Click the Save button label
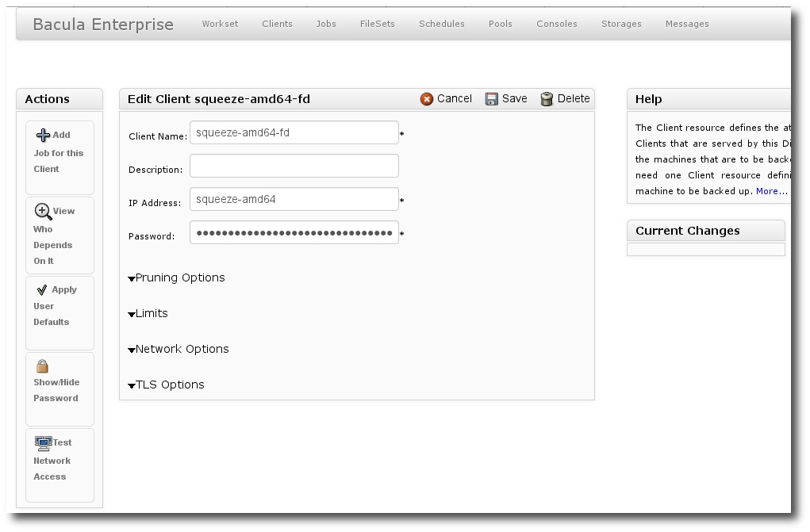810x532 pixels. click(x=515, y=98)
